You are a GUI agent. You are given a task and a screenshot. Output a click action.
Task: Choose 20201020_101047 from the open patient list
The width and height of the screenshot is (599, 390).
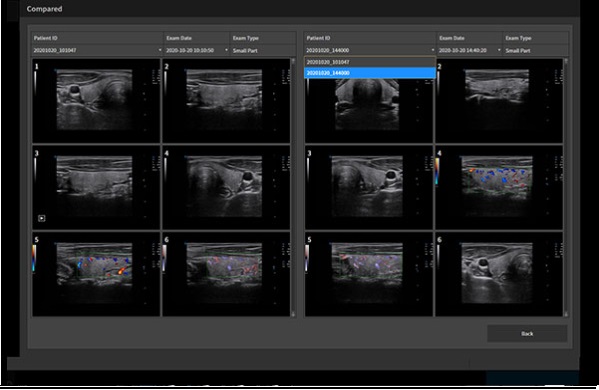point(370,62)
